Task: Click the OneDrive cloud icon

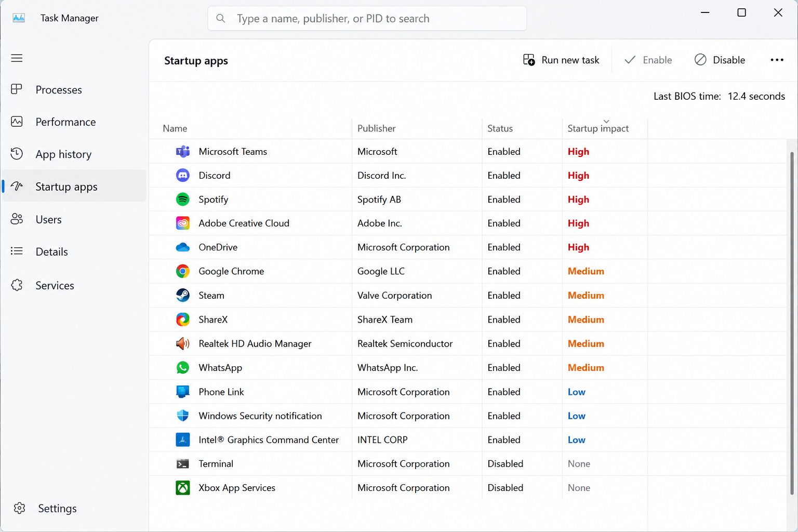Action: [x=183, y=247]
